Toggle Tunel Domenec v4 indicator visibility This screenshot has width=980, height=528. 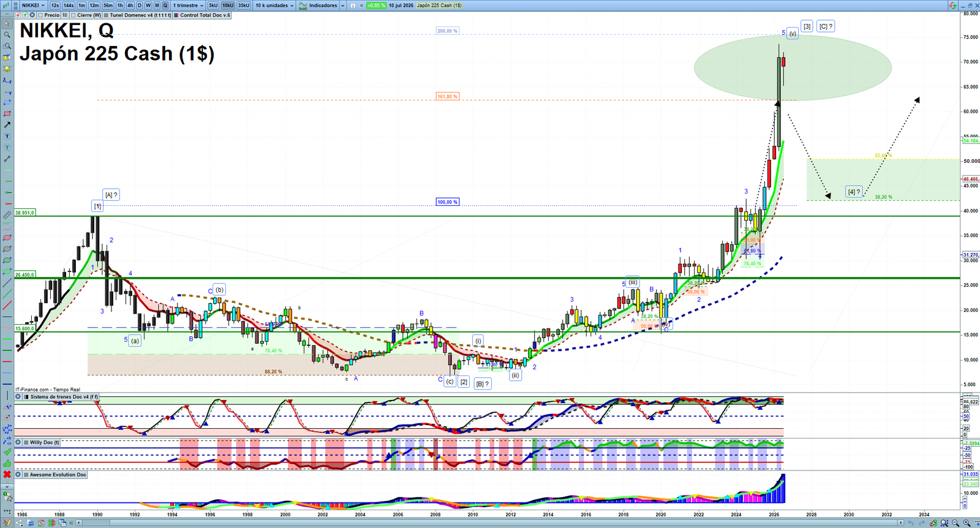(x=107, y=15)
